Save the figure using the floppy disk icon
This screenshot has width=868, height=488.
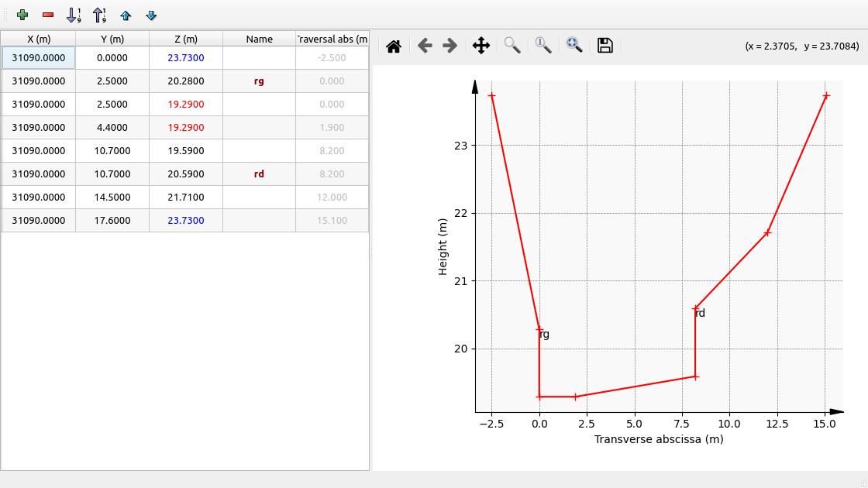click(605, 46)
